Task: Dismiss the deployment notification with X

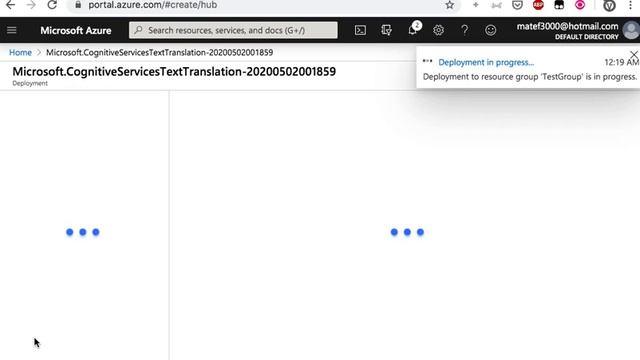Action: click(x=634, y=55)
